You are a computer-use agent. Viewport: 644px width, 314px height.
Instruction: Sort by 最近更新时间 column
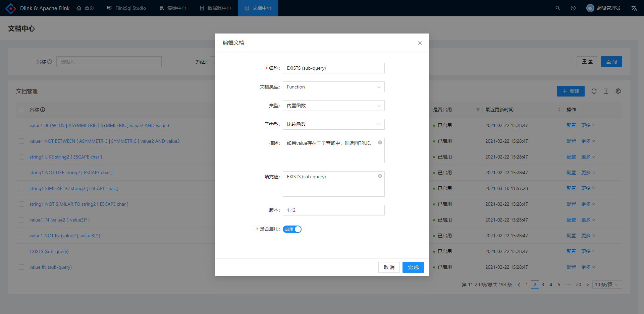click(559, 110)
